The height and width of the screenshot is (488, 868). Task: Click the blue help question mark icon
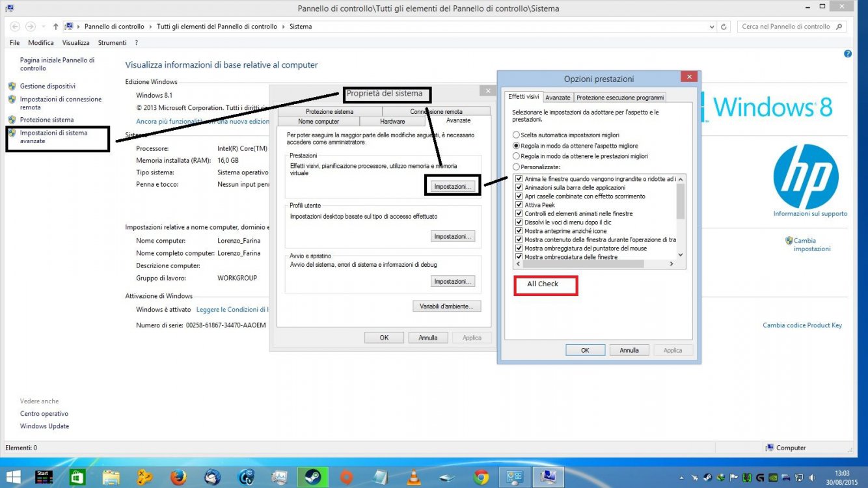coord(848,54)
